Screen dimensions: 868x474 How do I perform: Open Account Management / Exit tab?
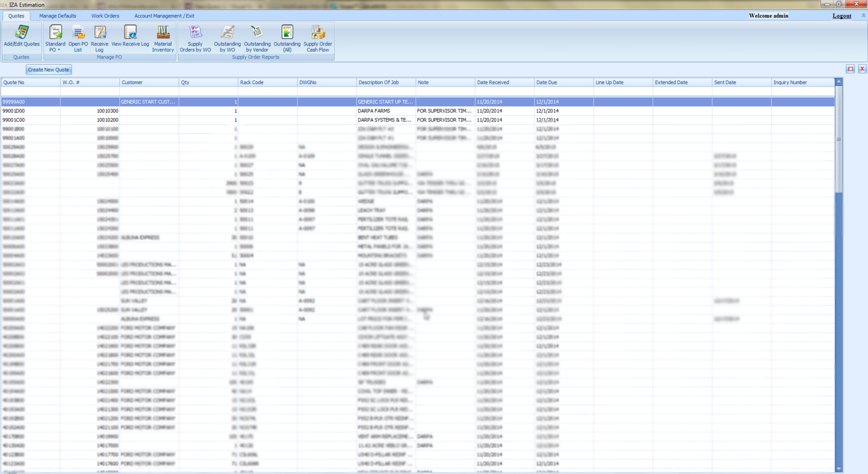coord(164,16)
